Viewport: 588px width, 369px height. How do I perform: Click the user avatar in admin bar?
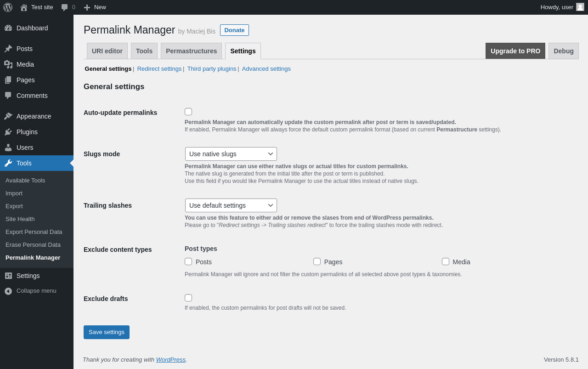580,7
